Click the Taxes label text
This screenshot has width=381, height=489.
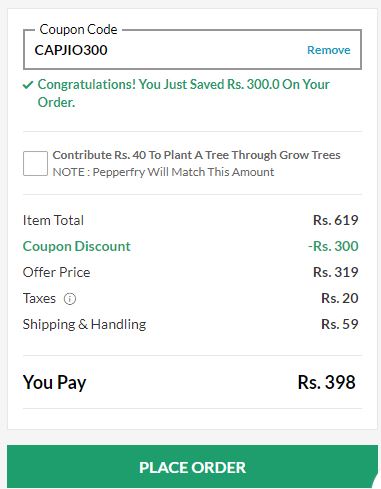coord(39,298)
